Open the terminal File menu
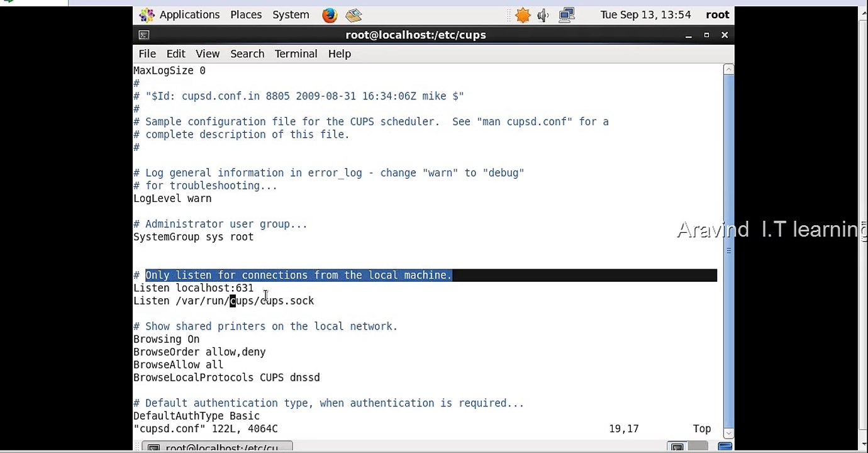The width and height of the screenshot is (868, 453). point(147,54)
